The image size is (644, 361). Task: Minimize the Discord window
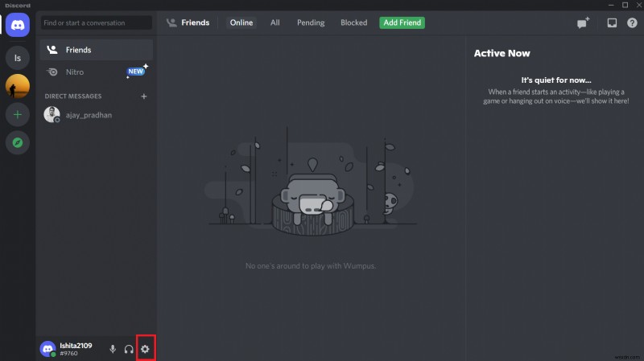(x=611, y=5)
